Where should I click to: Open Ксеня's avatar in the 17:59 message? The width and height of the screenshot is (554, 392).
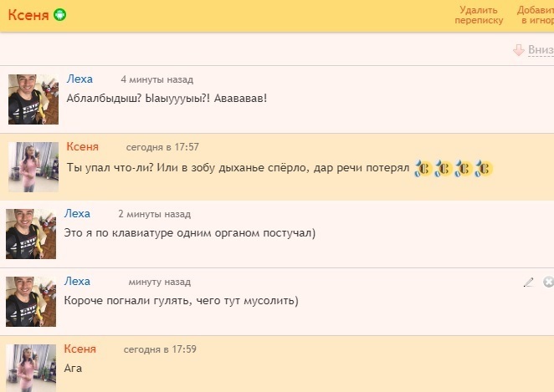point(31,368)
